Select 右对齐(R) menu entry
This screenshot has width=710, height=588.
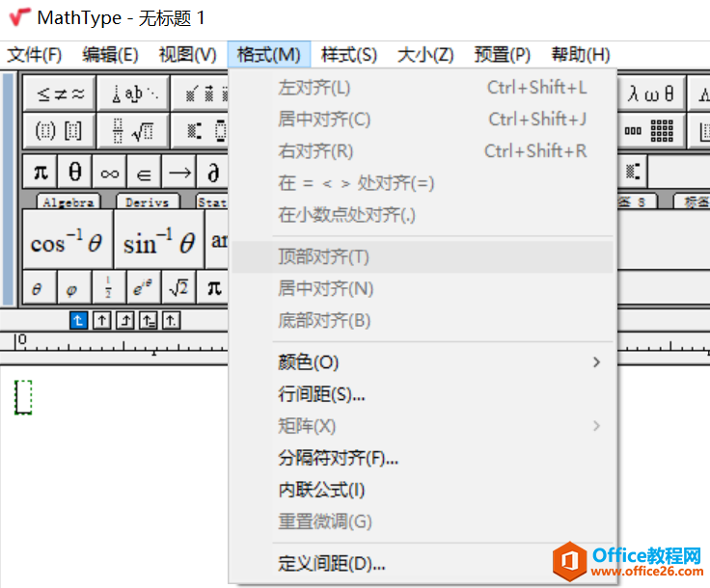point(423,151)
